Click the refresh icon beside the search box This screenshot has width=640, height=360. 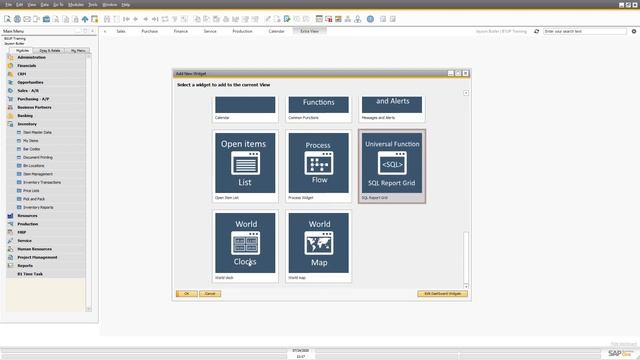coord(536,31)
